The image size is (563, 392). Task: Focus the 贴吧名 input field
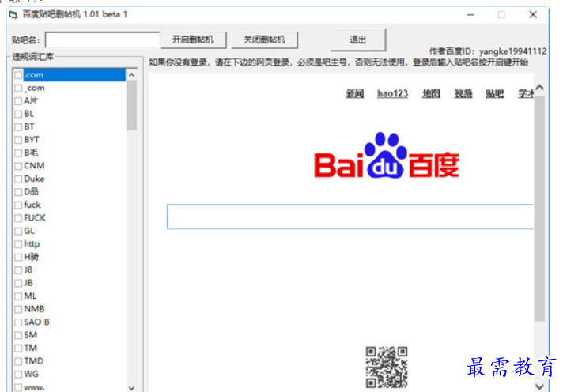(102, 40)
